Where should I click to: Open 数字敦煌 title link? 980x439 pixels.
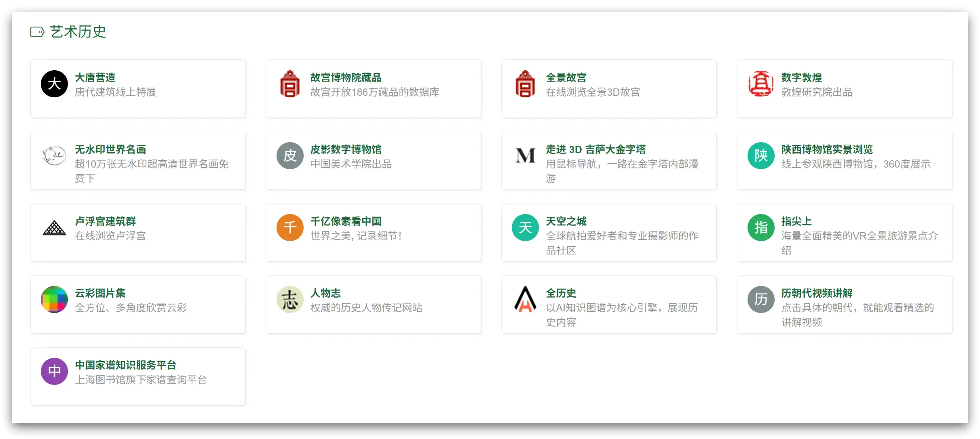tap(802, 78)
